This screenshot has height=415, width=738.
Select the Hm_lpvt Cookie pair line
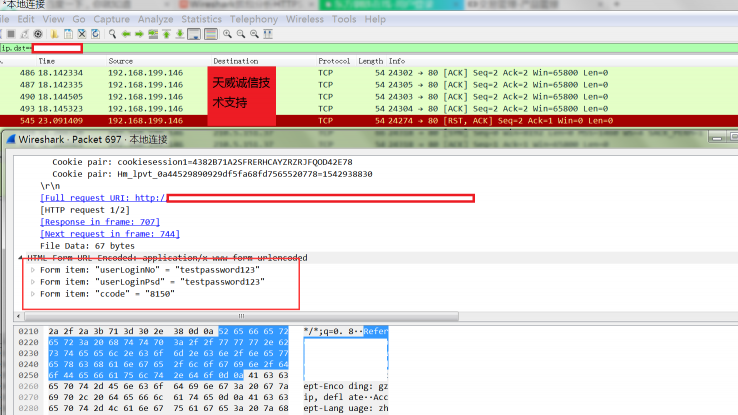coord(212,174)
